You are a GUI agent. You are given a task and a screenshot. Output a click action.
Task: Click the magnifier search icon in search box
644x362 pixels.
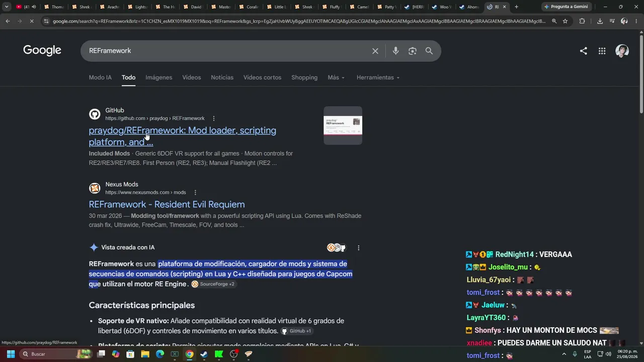click(429, 51)
